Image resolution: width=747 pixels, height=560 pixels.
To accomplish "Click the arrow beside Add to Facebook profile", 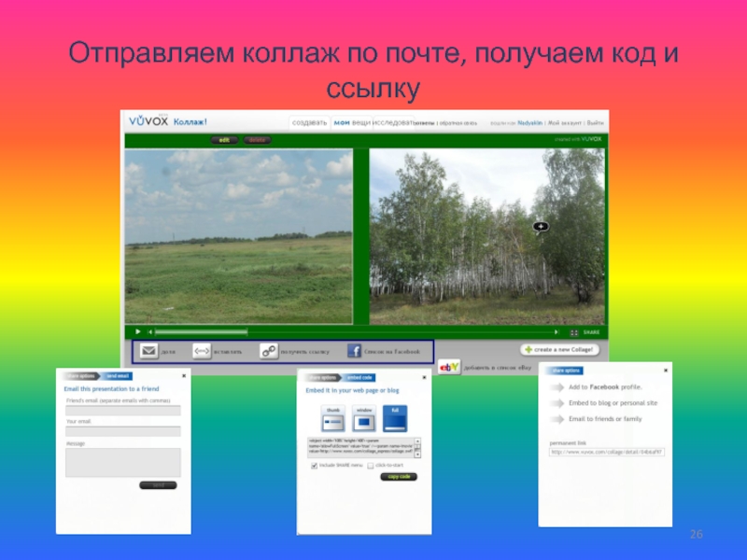I will (x=557, y=387).
